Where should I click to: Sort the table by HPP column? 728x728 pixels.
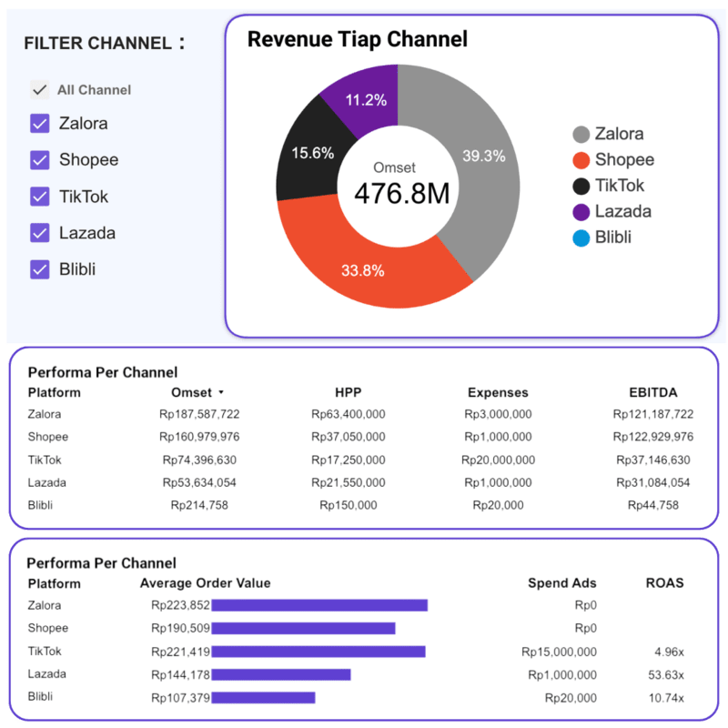[x=348, y=393]
